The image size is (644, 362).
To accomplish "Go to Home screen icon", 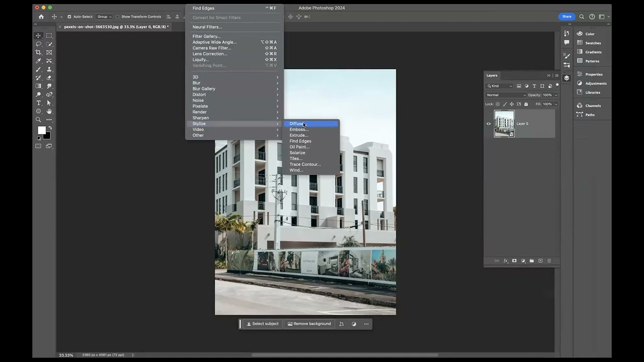I will (41, 17).
